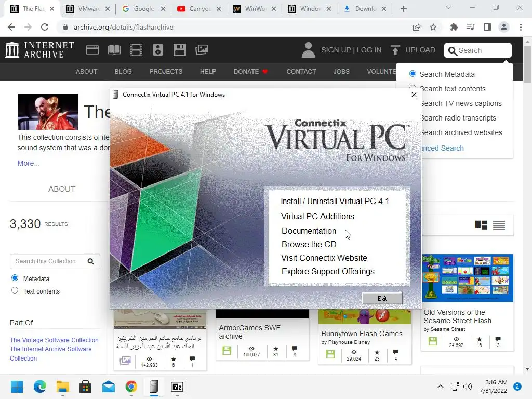Switch results to tile view icon
Screen dimensions: 532x399
(481, 225)
